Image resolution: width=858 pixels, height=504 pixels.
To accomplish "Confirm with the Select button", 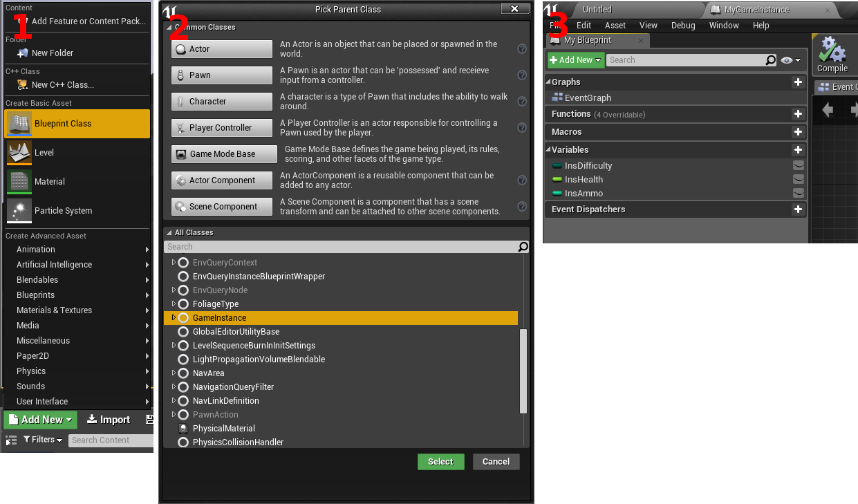I will pos(441,462).
